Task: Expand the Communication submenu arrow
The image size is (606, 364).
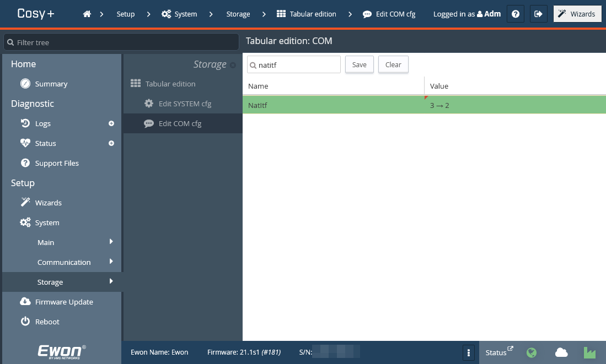Action: click(x=111, y=262)
